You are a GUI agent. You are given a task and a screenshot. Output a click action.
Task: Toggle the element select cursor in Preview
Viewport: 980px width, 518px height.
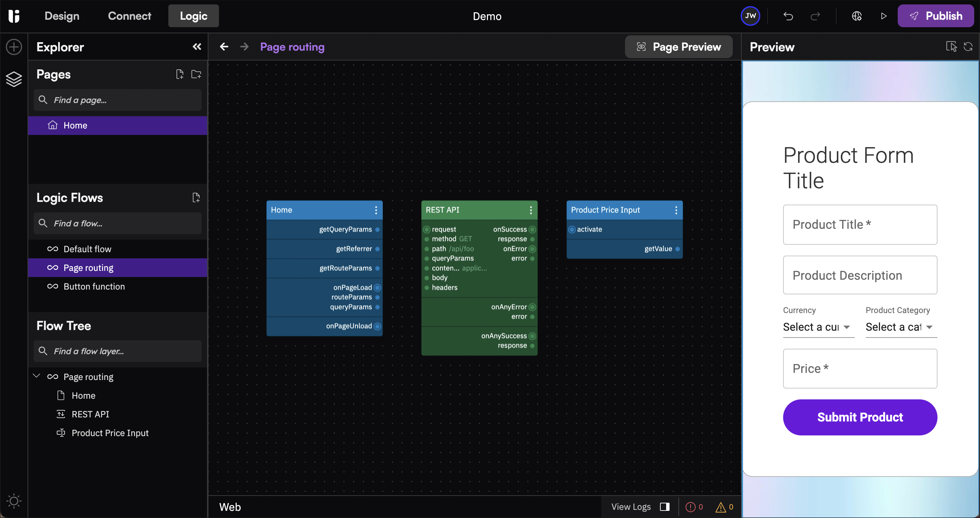click(951, 47)
